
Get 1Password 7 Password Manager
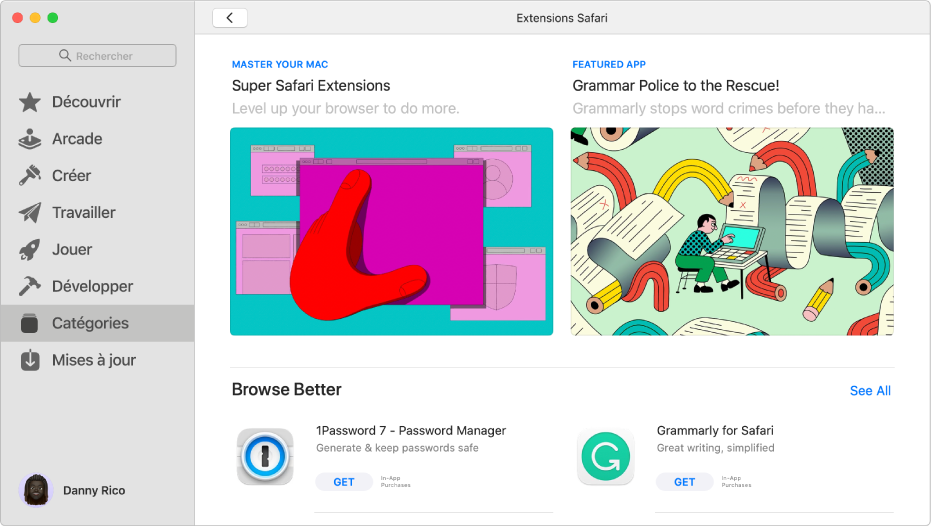point(344,482)
